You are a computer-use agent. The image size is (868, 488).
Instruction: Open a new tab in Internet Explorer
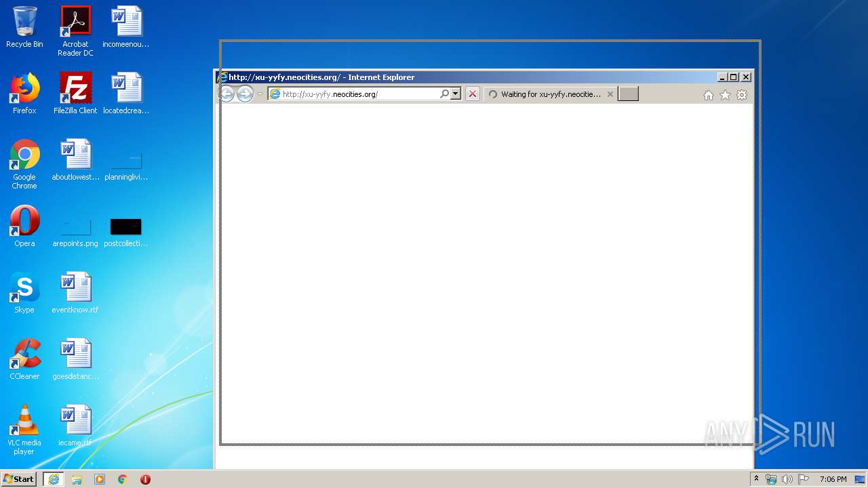pos(628,94)
